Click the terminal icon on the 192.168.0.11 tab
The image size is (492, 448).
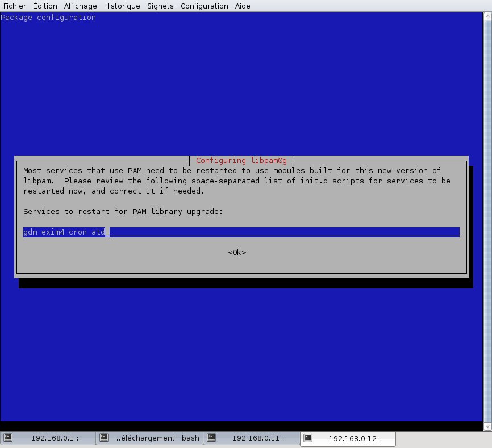211,438
